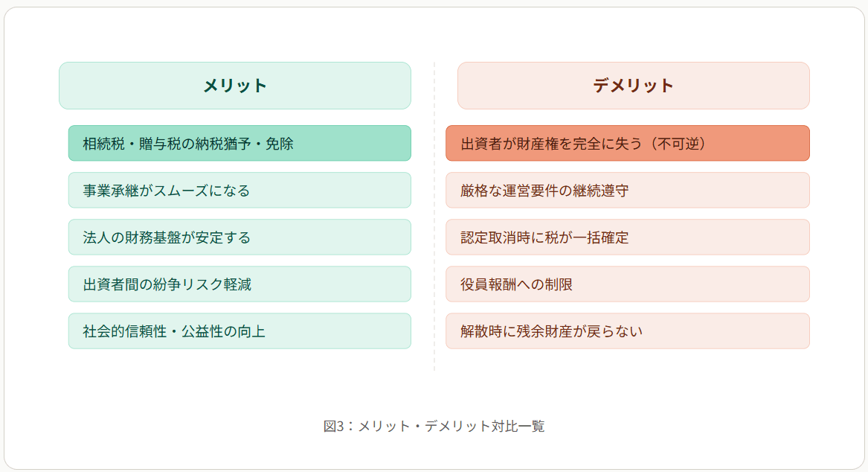Screen dimensions: 868x472
Task: Click 公益性 text in last merit item
Action: [x=202, y=331]
